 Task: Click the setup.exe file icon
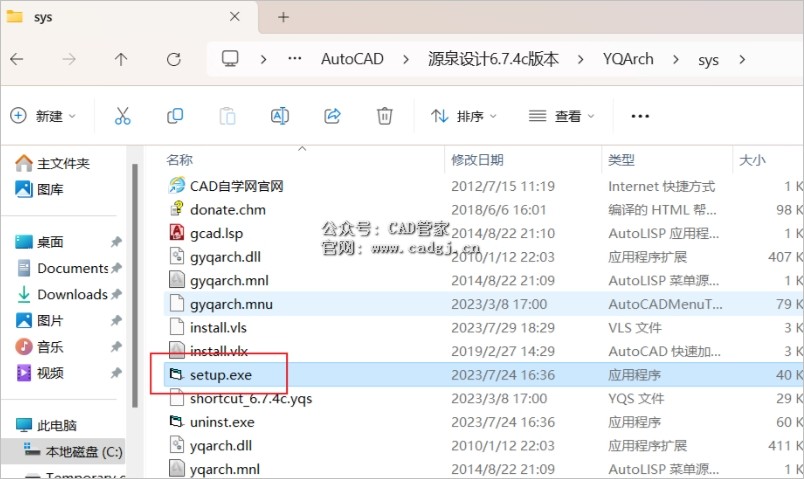pyautogui.click(x=176, y=374)
